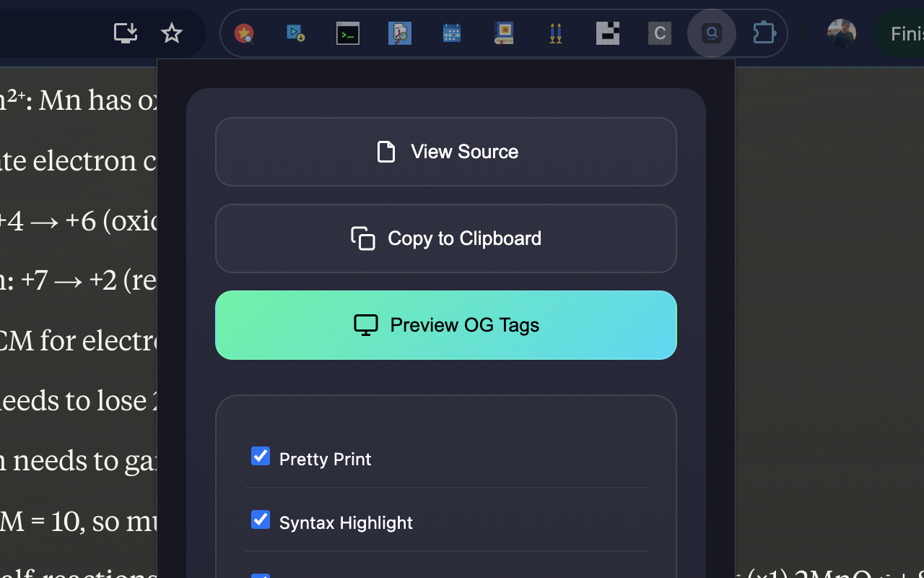Open the C extension icon
Viewport: 924px width, 578px height.
tap(659, 33)
